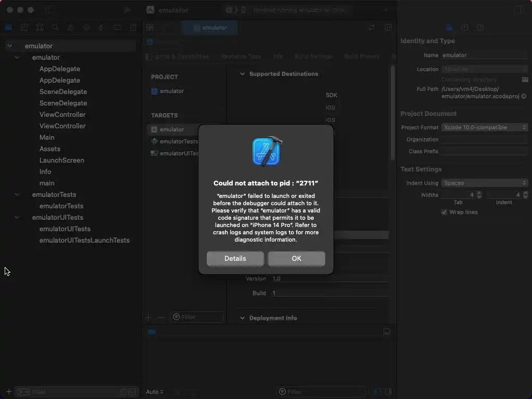Collapse the emulatorUITests group
Screen dimensions: 532x399
17,217
